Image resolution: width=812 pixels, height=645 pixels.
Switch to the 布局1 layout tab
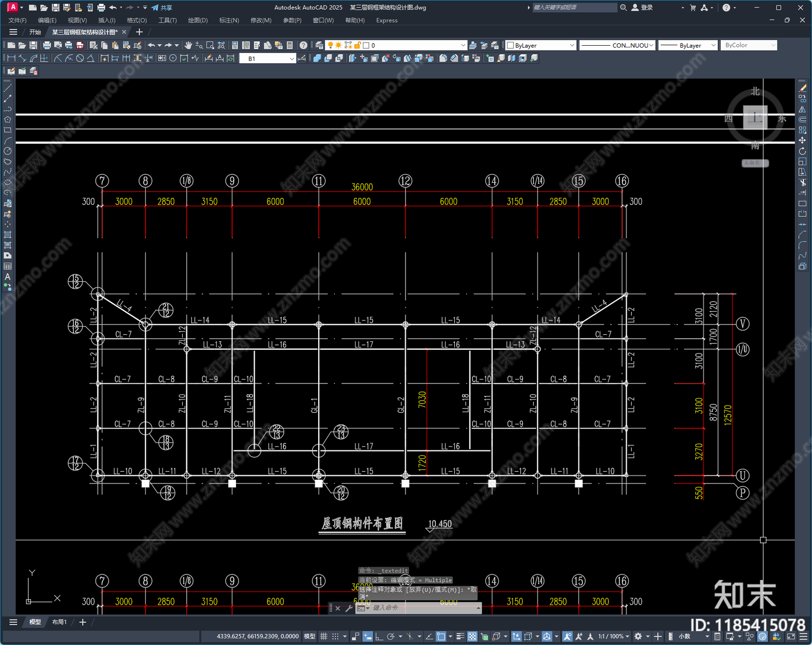point(59,622)
